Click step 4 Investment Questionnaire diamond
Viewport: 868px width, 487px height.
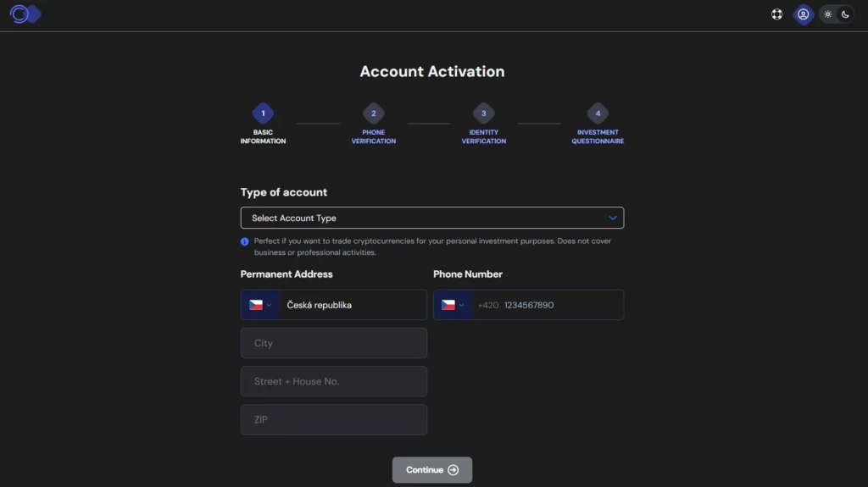coord(598,113)
